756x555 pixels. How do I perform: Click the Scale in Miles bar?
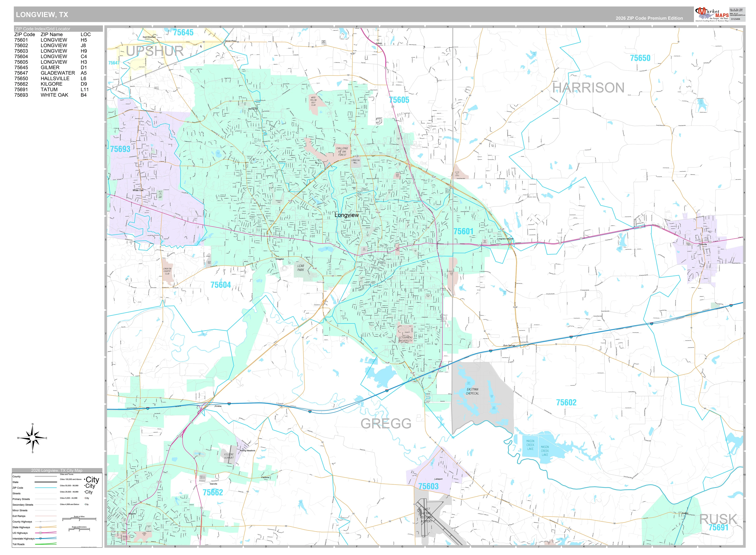click(x=79, y=519)
